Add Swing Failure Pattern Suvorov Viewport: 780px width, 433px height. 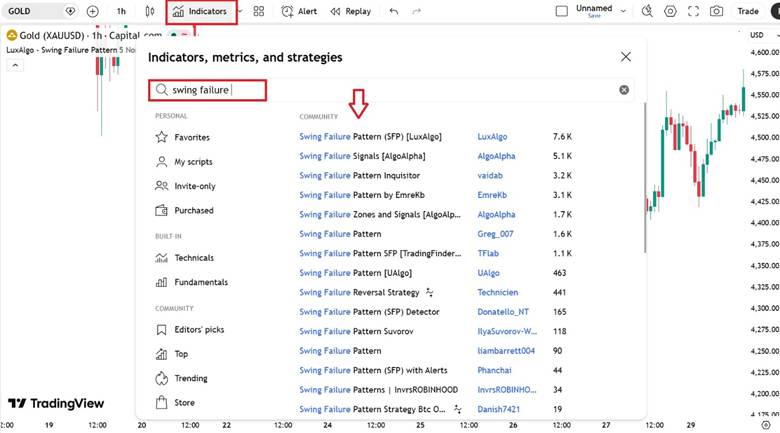[356, 331]
